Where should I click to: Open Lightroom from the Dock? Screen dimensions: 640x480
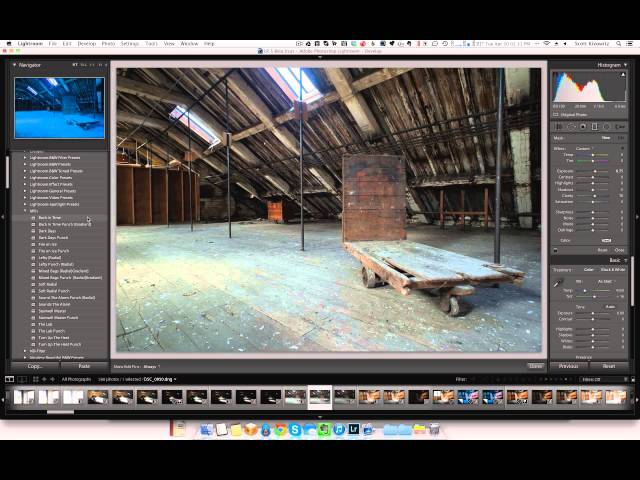(354, 429)
